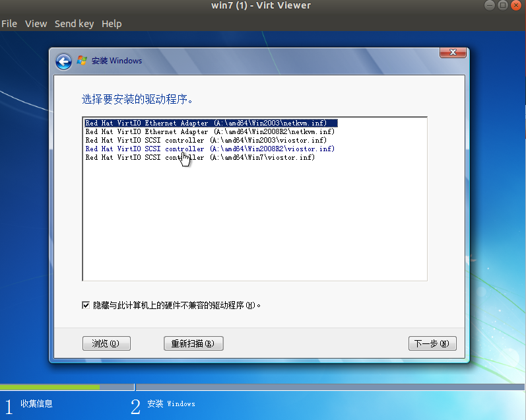This screenshot has height=420, width=526.
Task: Click the blue back arrow button
Action: pos(63,61)
